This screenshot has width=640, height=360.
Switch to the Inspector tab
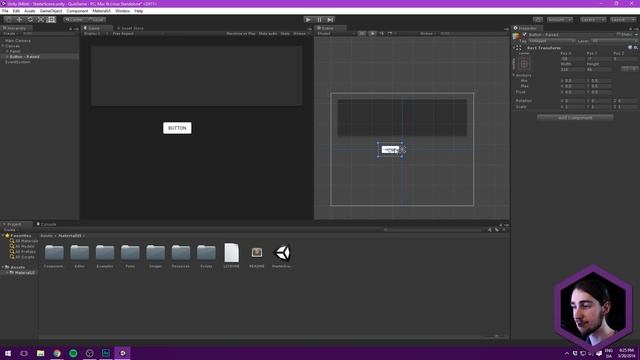[x=527, y=28]
